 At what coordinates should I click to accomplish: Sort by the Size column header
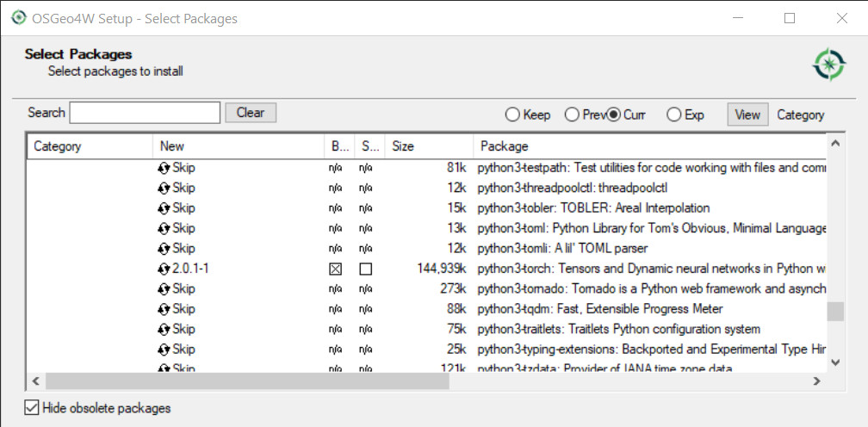pos(429,146)
